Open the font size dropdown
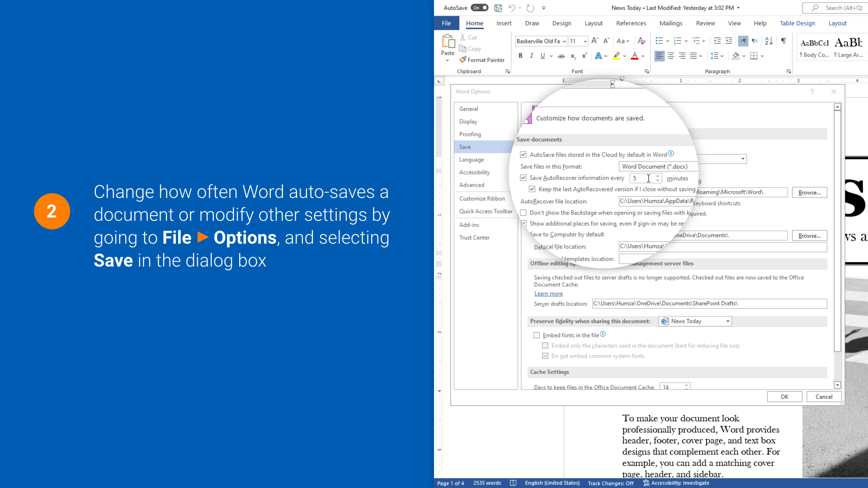868x488 pixels. point(585,42)
